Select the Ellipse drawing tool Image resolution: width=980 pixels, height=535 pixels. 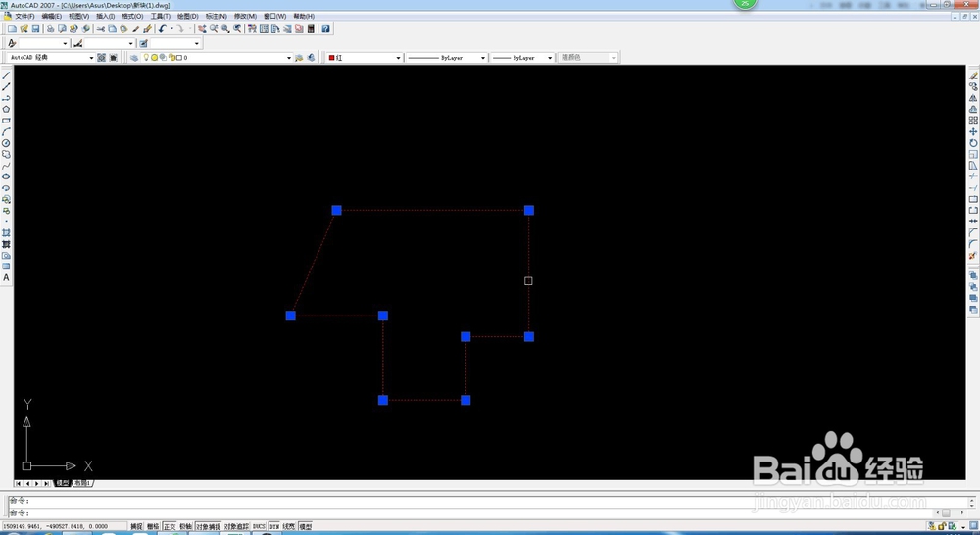point(6,176)
